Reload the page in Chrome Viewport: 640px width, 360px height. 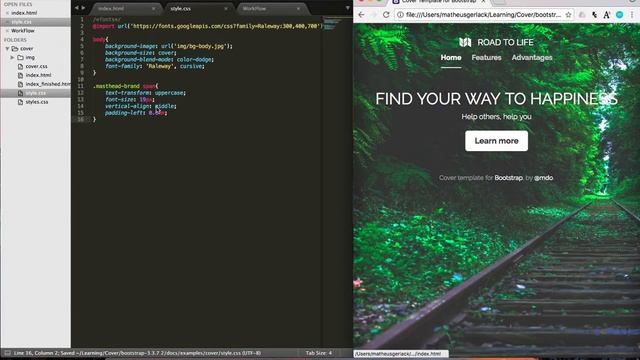click(x=386, y=15)
